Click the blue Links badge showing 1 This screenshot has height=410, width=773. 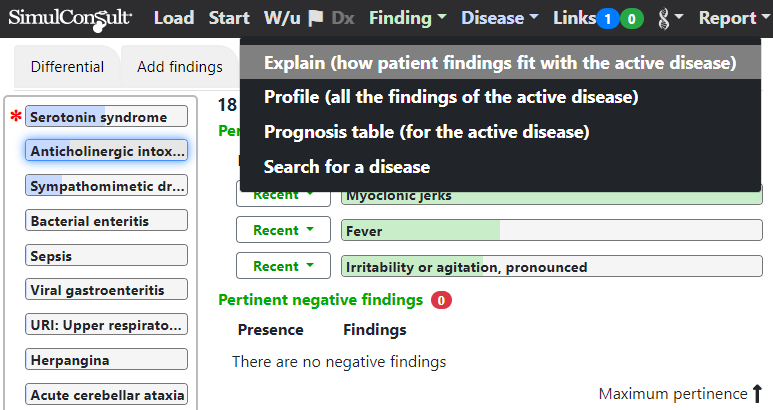coord(607,19)
